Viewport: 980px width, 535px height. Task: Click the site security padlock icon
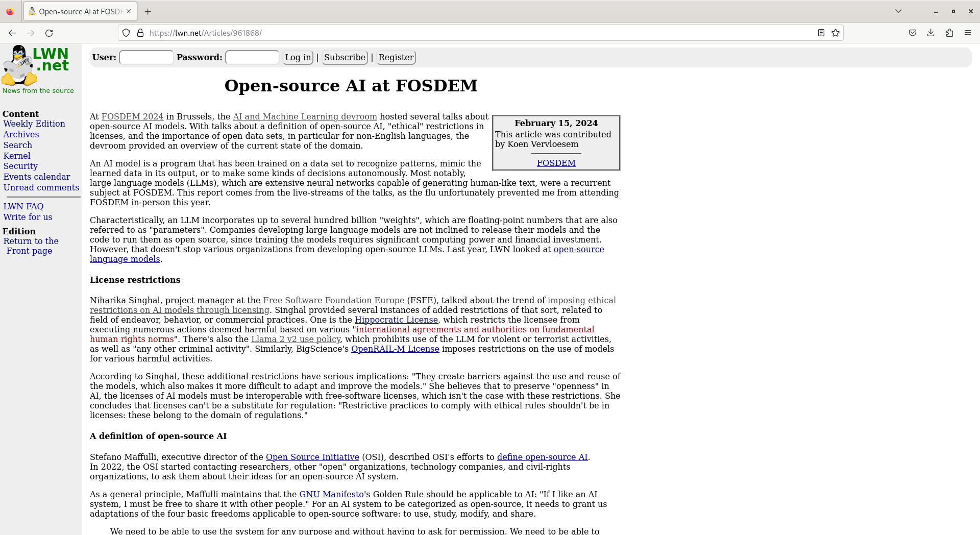(140, 33)
